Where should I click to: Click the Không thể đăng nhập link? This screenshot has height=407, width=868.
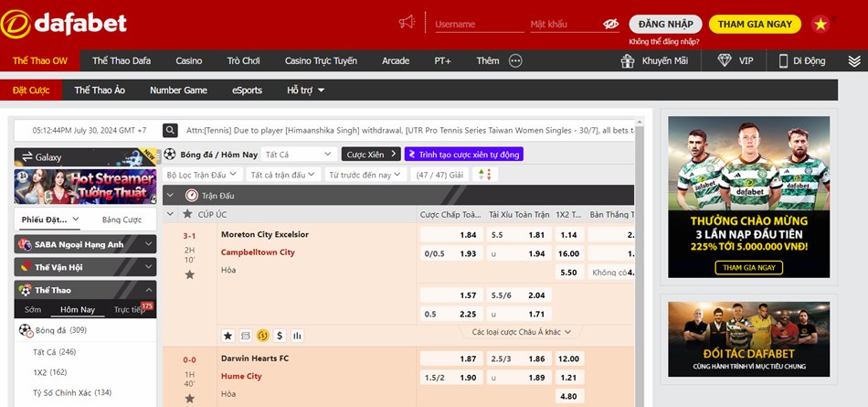pos(664,42)
